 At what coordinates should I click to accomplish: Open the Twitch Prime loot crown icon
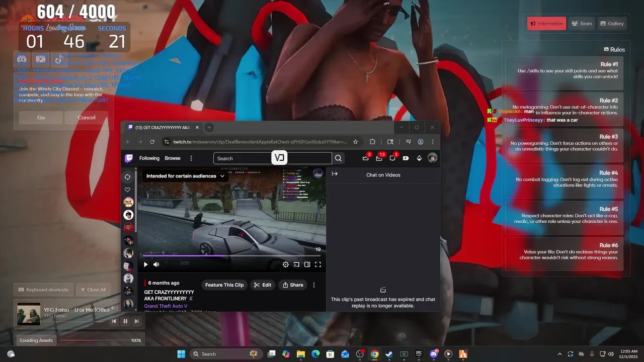tap(366, 158)
